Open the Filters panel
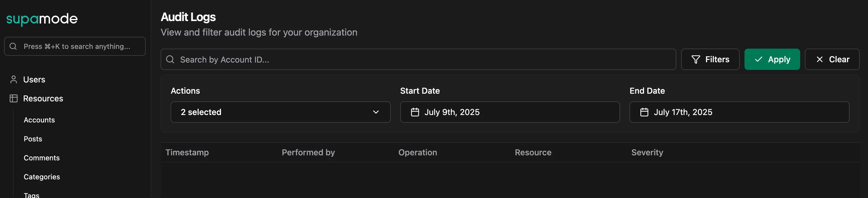The image size is (868, 198). (710, 59)
